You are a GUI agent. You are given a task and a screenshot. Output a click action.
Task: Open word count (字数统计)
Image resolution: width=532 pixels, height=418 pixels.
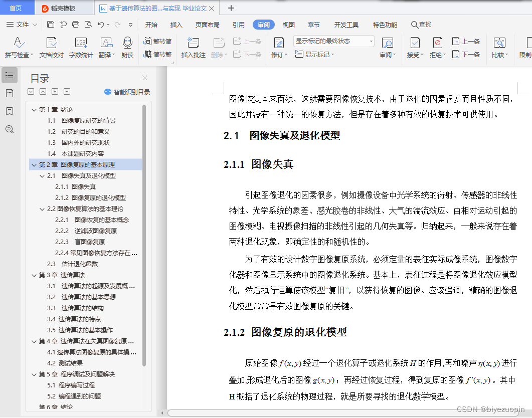81,47
